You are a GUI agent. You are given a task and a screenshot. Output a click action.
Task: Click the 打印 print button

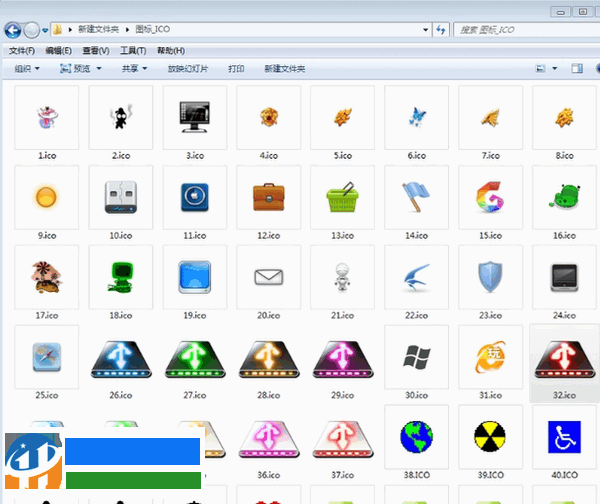coord(236,69)
